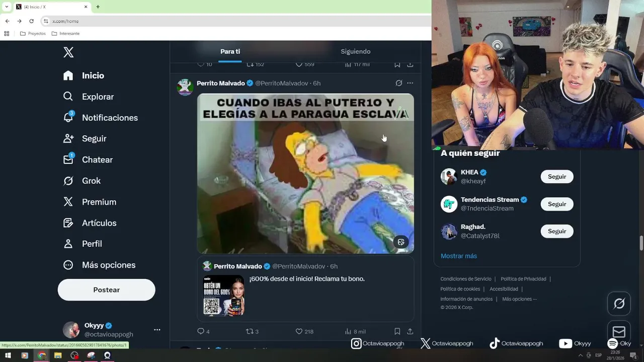Open Perrito Malvado post options menu
The width and height of the screenshot is (644, 362).
coord(410,83)
